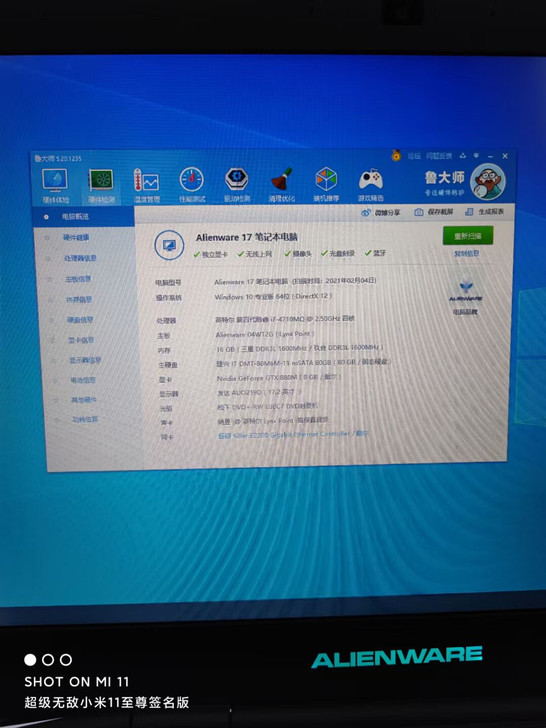Click the 论坛 forum link
Screen dimensions: 546x728
[414, 156]
